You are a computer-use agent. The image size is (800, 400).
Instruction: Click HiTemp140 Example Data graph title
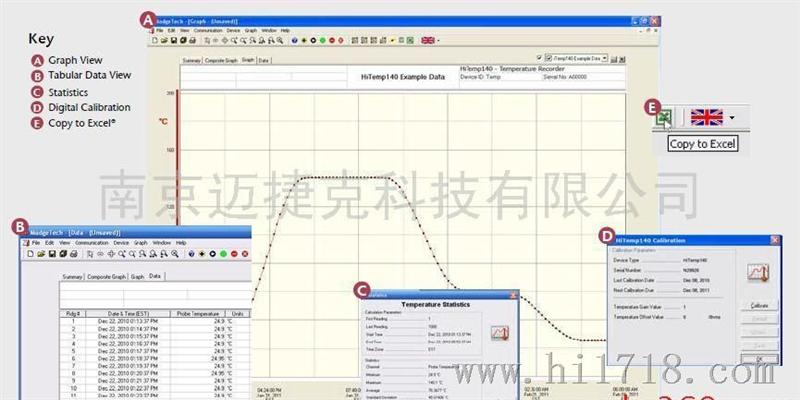(403, 77)
